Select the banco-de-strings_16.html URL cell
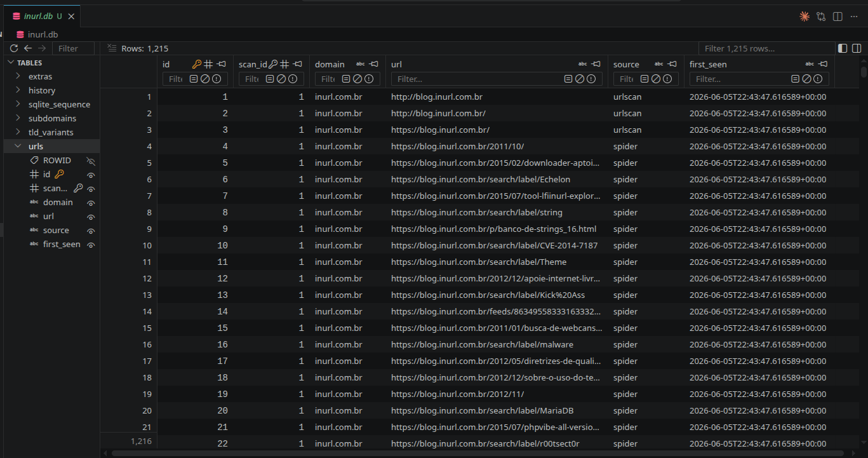Image resolution: width=868 pixels, height=458 pixels. coord(497,229)
